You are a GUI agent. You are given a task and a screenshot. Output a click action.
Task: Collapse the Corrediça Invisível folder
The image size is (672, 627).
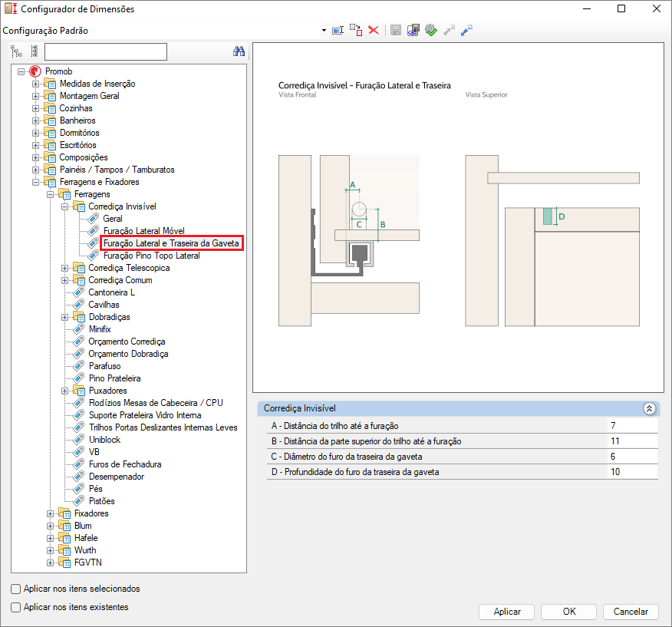coord(64,206)
